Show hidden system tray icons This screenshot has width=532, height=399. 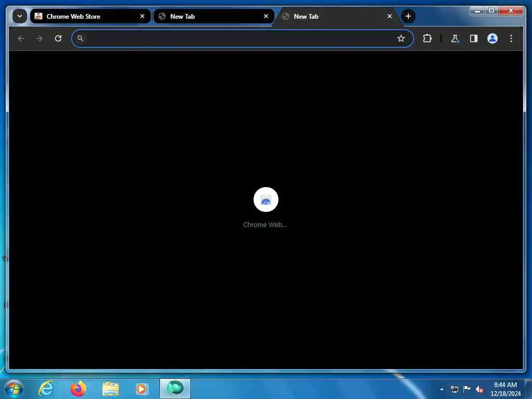tap(442, 389)
